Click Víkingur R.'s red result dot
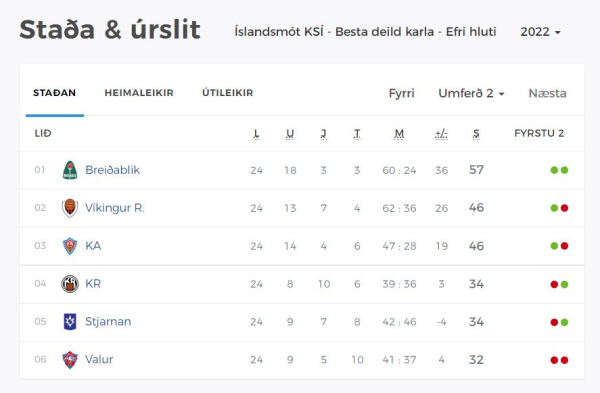The image size is (600, 393). click(x=564, y=208)
